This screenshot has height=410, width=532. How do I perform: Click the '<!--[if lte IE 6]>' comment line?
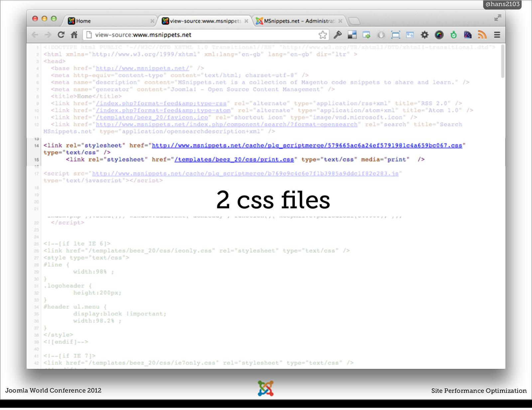point(77,244)
